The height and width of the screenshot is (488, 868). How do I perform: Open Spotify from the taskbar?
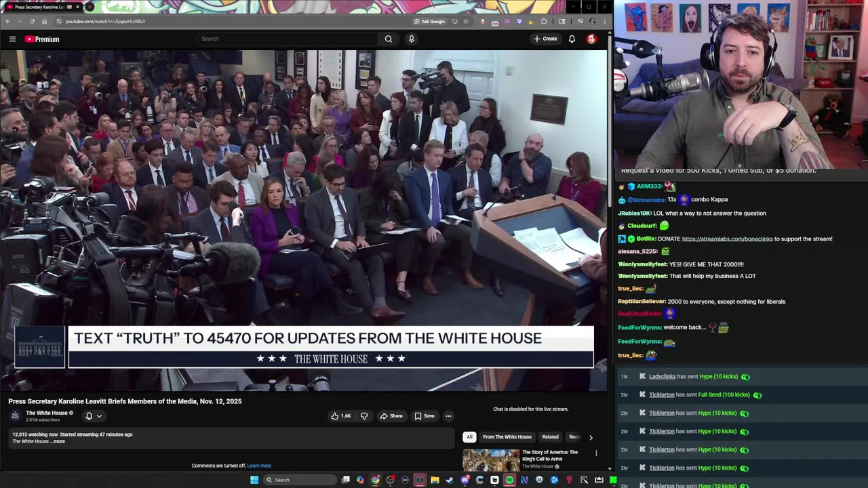(509, 480)
